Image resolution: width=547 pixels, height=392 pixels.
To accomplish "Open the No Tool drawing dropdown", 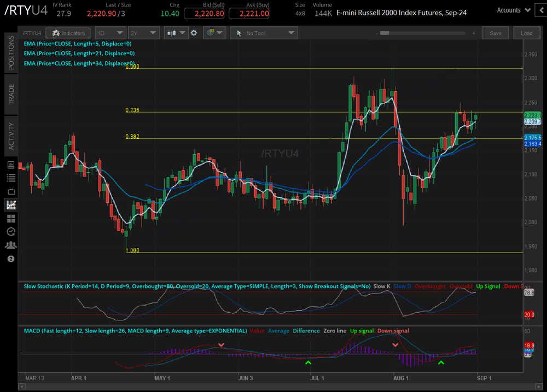I will [264, 33].
